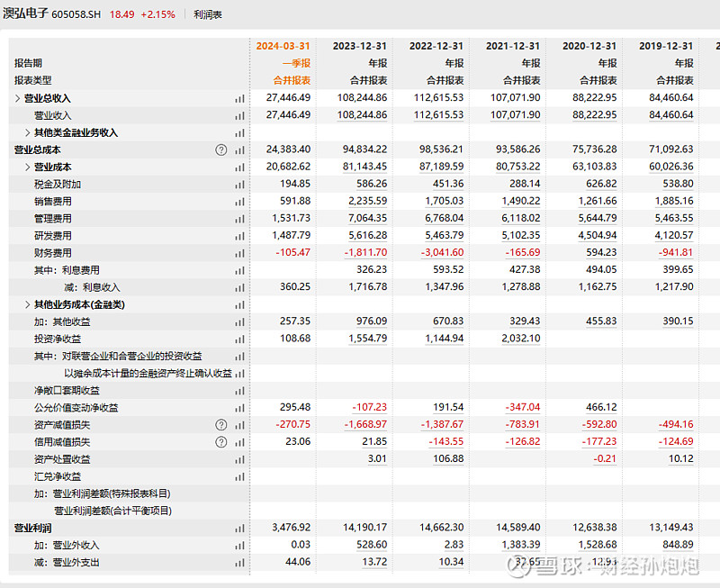Open chart icon for 财务费用 row
720x588 pixels.
point(239,254)
